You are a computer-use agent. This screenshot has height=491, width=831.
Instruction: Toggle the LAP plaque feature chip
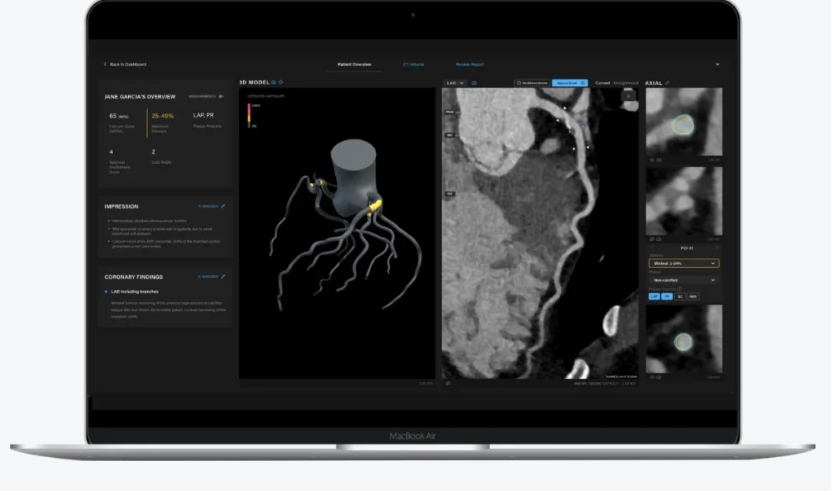655,297
